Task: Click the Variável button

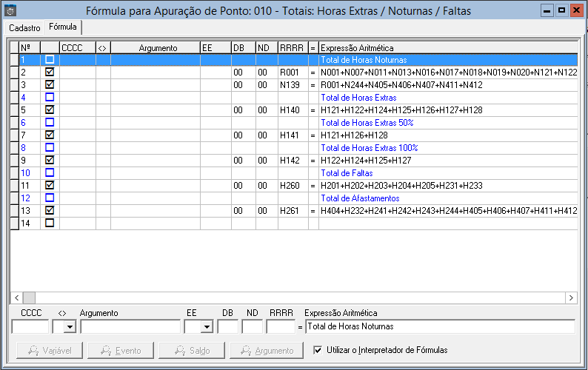Action: [x=48, y=350]
